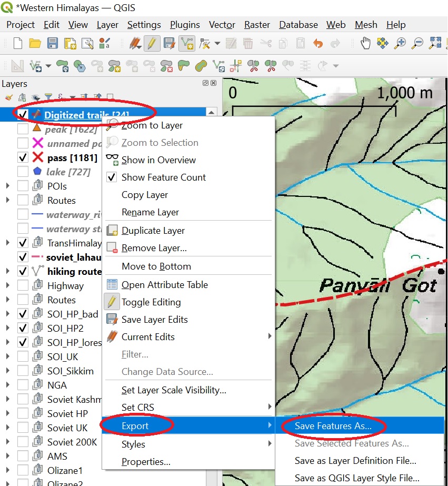
Task: Select the Simplify Feature tool
Action: (80, 66)
